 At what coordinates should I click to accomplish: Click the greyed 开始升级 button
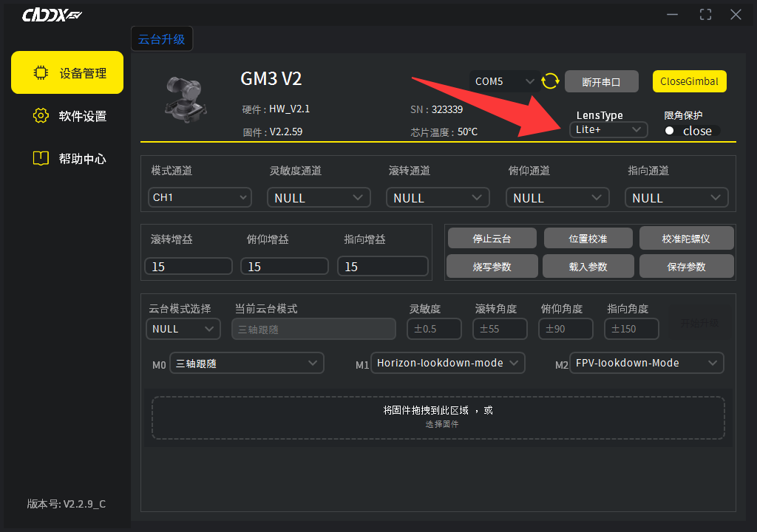pos(699,324)
